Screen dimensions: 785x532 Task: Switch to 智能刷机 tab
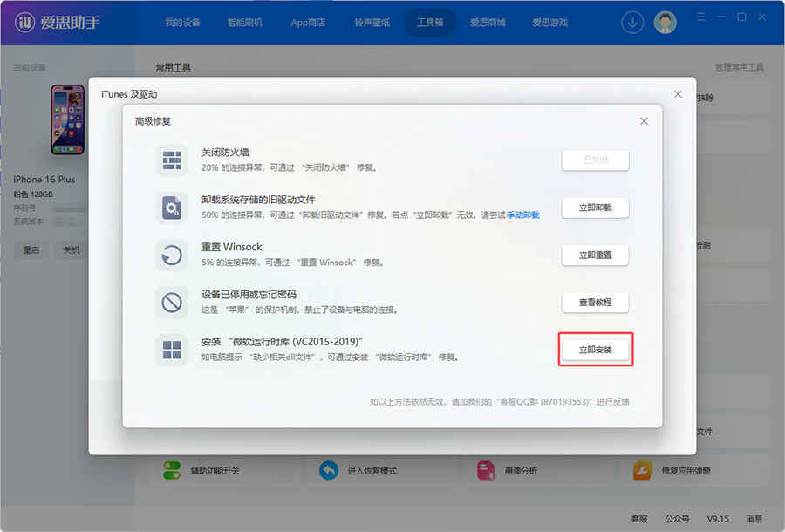tap(245, 23)
